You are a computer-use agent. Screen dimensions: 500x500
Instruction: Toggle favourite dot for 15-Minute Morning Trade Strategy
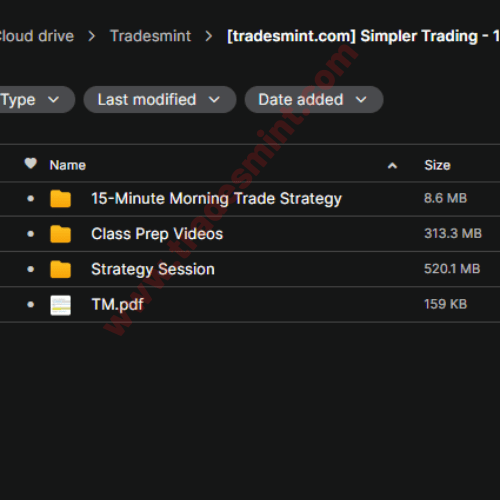tap(30, 199)
